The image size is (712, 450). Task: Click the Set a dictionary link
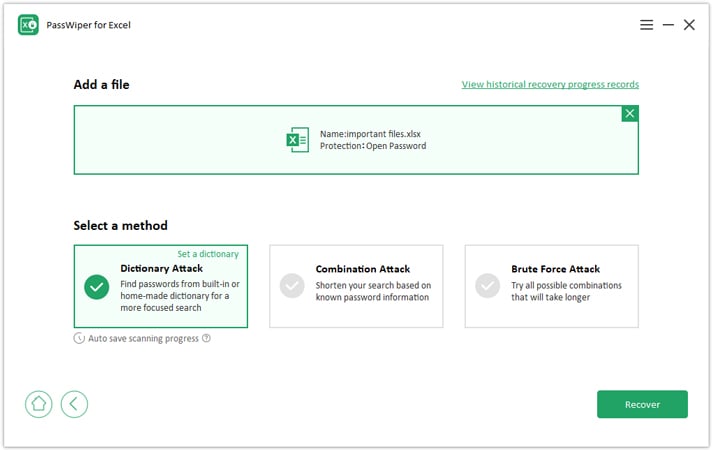[208, 254]
